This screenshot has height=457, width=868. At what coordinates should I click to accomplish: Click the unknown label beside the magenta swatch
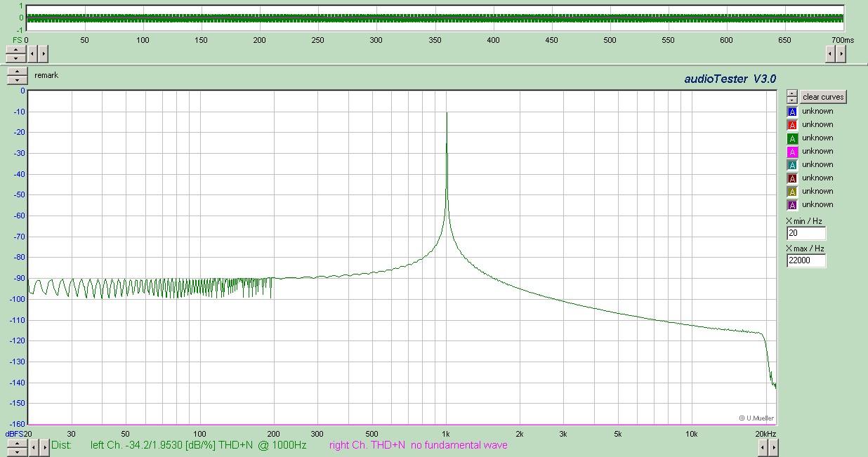coord(817,151)
